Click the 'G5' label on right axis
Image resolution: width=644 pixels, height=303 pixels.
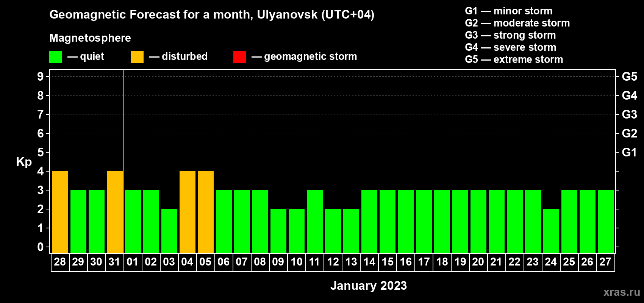point(630,77)
